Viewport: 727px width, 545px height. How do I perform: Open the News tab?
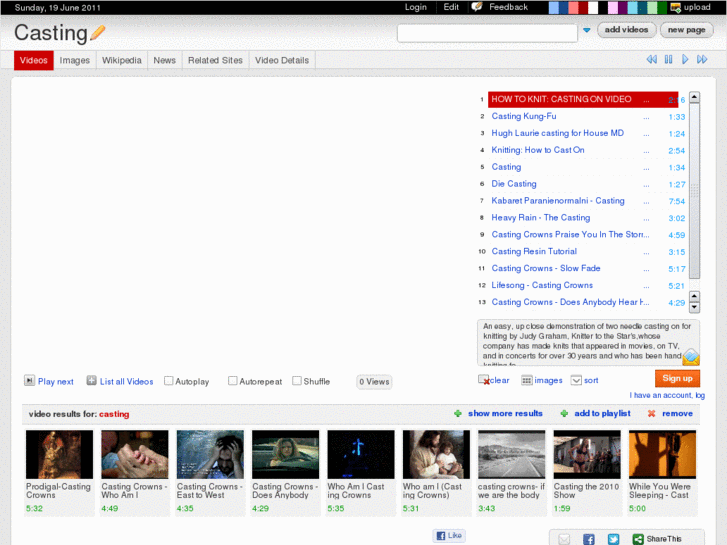click(165, 60)
